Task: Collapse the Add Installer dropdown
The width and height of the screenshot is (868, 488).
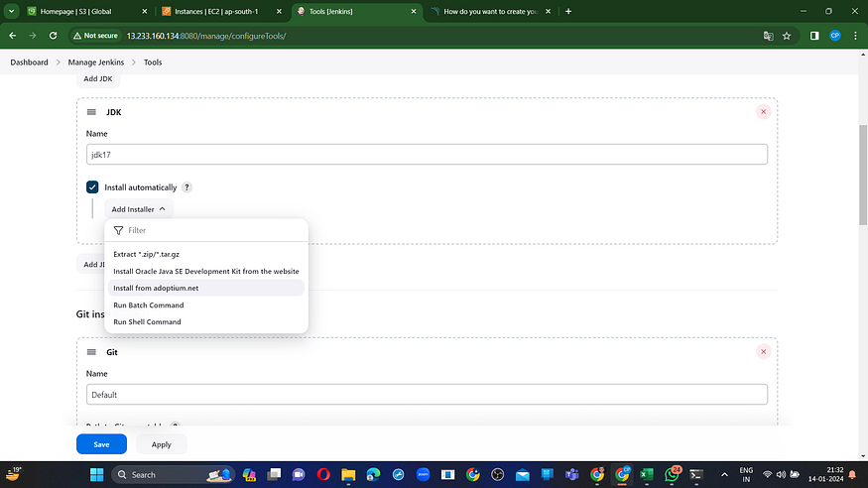Action: [x=139, y=209]
